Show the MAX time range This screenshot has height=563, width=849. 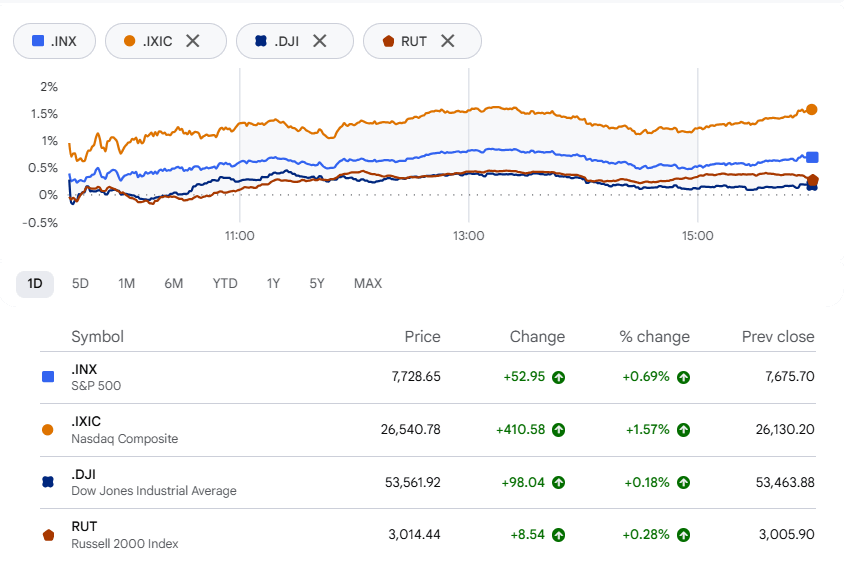click(368, 284)
